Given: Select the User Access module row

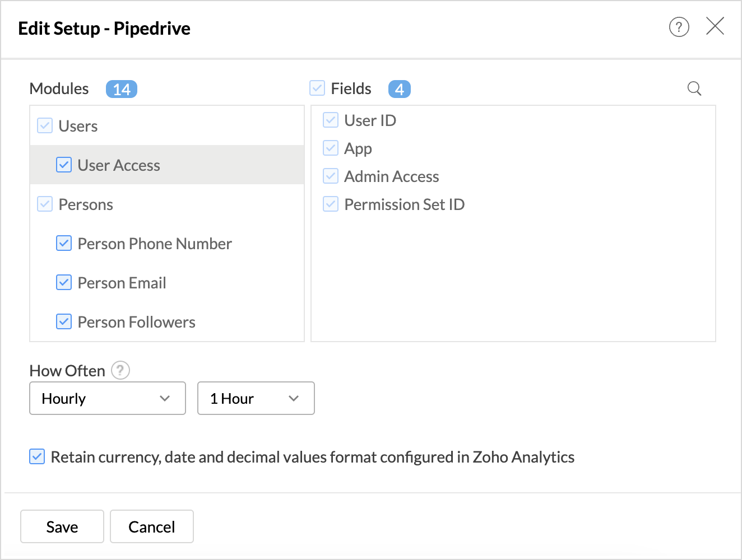Looking at the screenshot, I should (167, 165).
